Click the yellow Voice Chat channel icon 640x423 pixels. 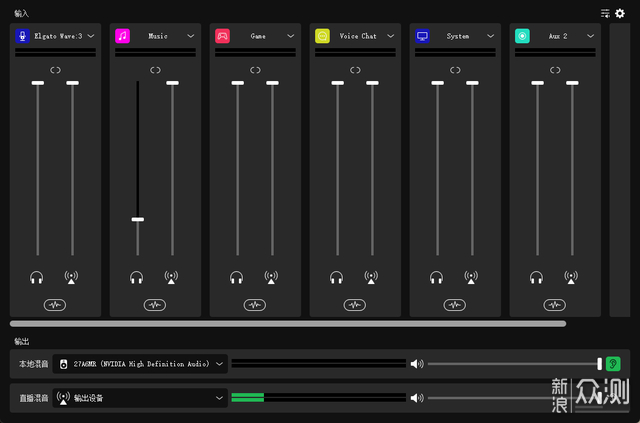click(322, 36)
